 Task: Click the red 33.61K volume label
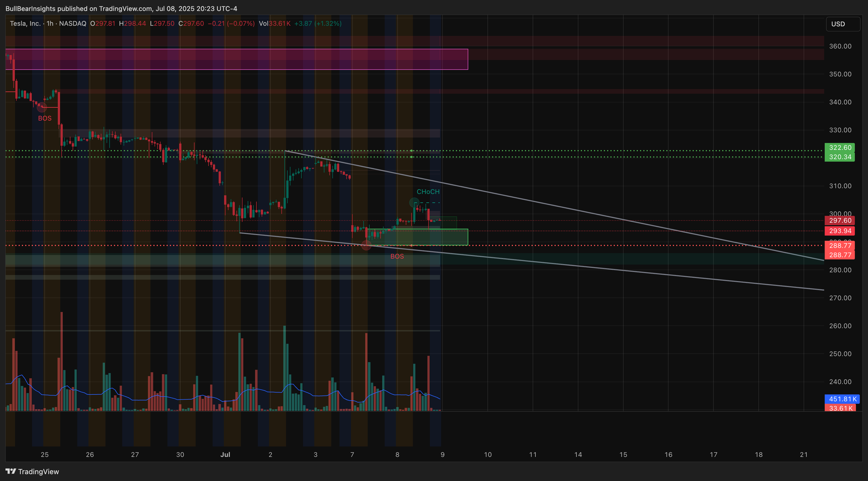[x=840, y=408]
